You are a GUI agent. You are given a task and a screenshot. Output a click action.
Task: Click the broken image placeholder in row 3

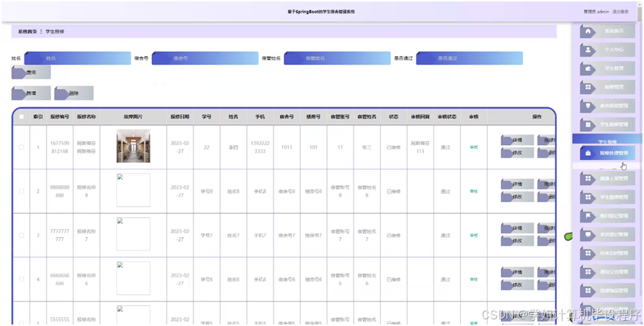point(133,234)
